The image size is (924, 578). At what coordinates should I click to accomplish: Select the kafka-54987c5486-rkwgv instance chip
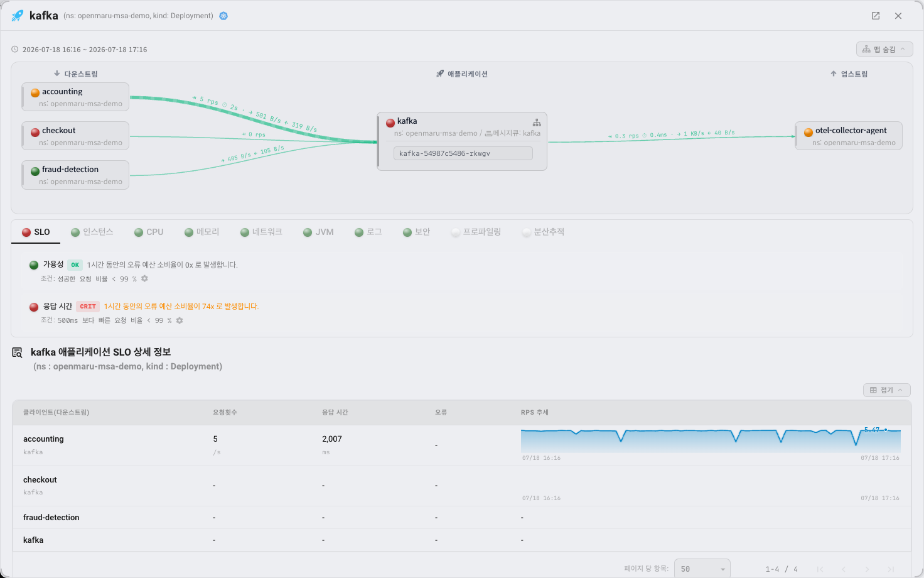pyautogui.click(x=463, y=153)
